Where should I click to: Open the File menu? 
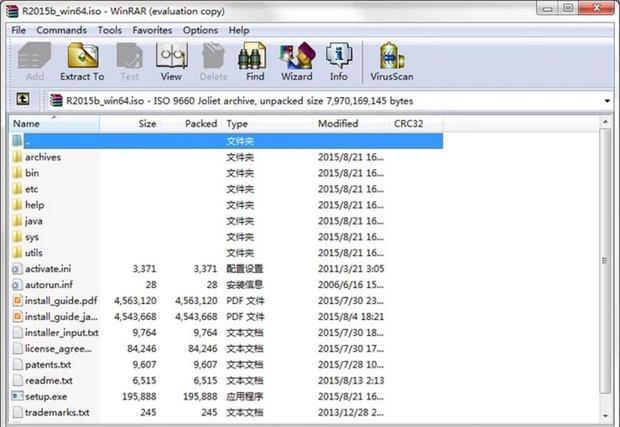click(19, 30)
